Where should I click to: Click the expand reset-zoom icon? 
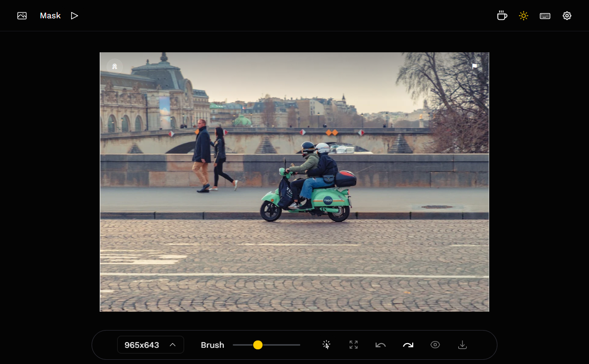click(354, 345)
